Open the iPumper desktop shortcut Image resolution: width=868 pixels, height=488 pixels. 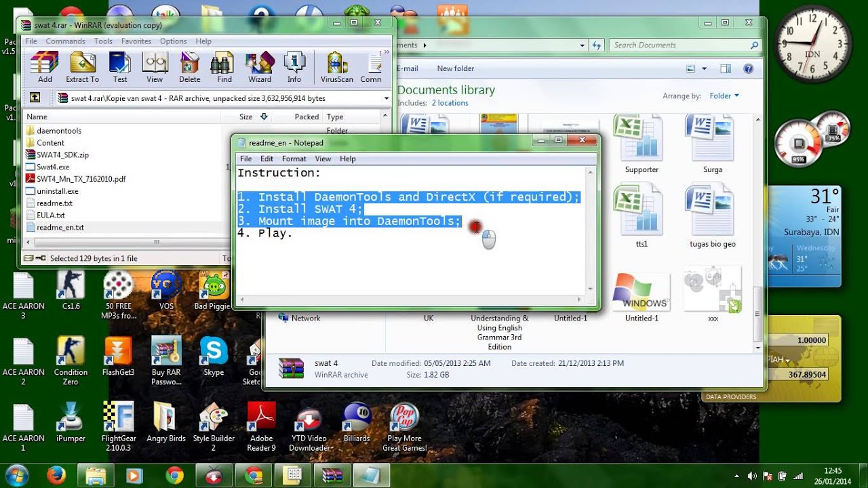point(71,423)
